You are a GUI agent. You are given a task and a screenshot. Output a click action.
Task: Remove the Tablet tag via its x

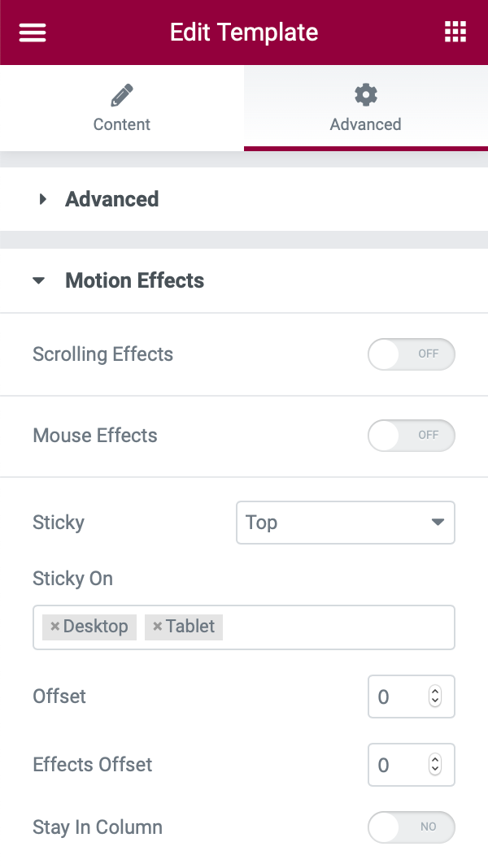pos(157,627)
